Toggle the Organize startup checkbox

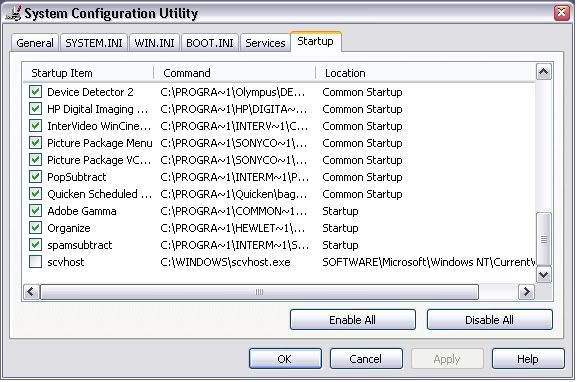35,227
